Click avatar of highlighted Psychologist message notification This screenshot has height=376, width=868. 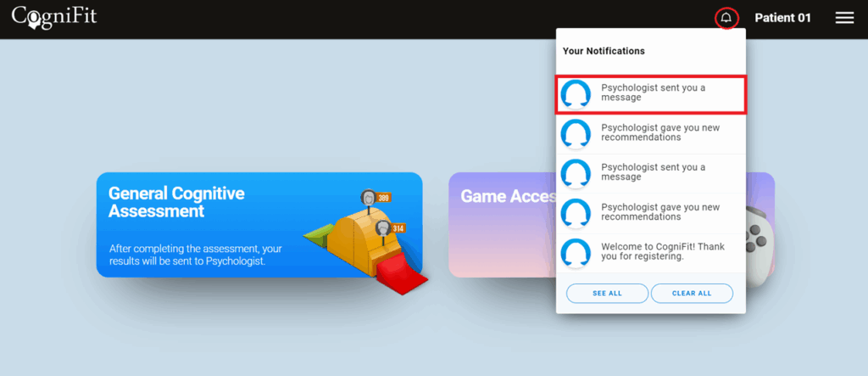coord(576,94)
